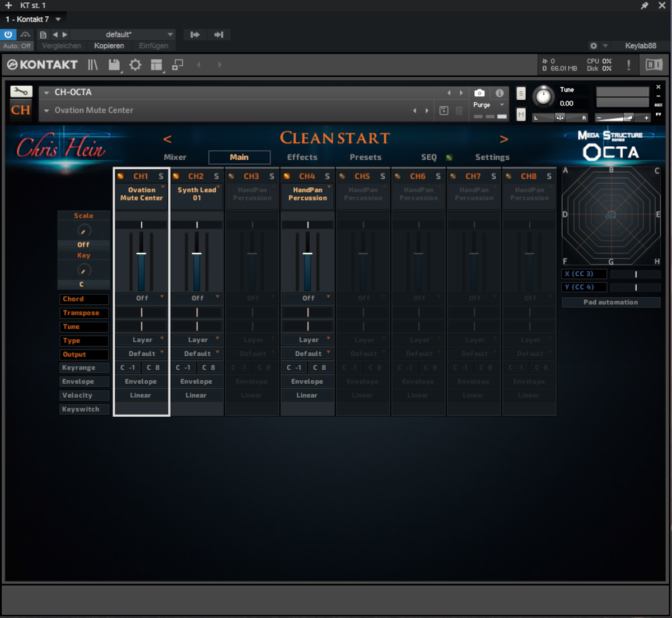672x618 pixels.
Task: Open CH2 Type Layer dropdown
Action: (197, 340)
